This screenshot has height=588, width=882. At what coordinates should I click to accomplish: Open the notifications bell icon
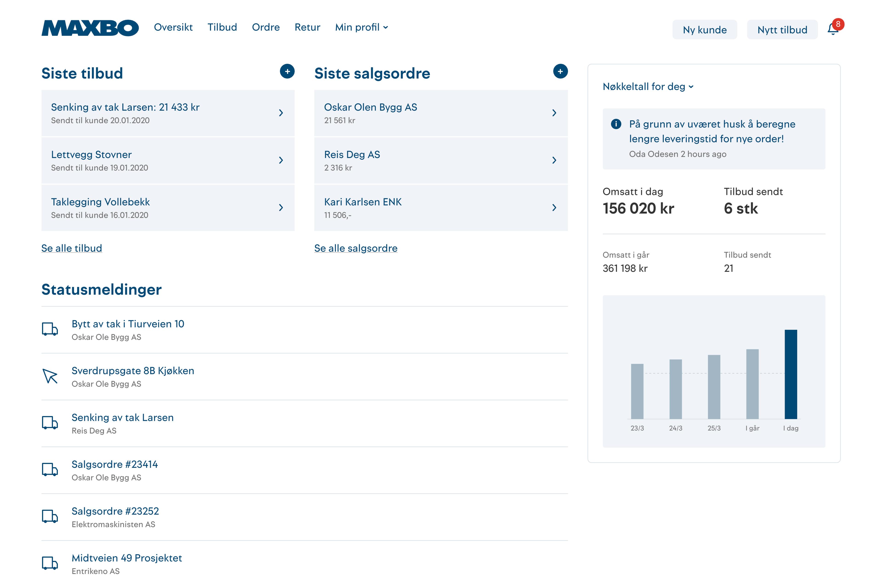pyautogui.click(x=832, y=29)
